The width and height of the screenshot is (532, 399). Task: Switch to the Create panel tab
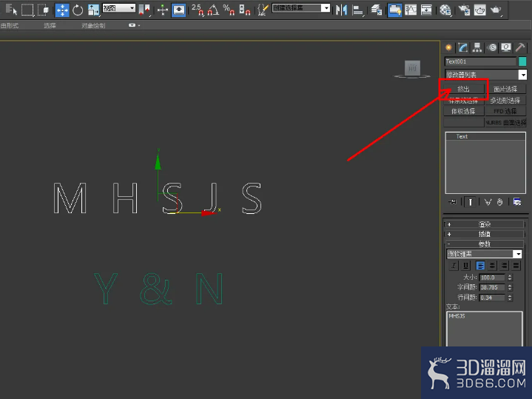448,47
